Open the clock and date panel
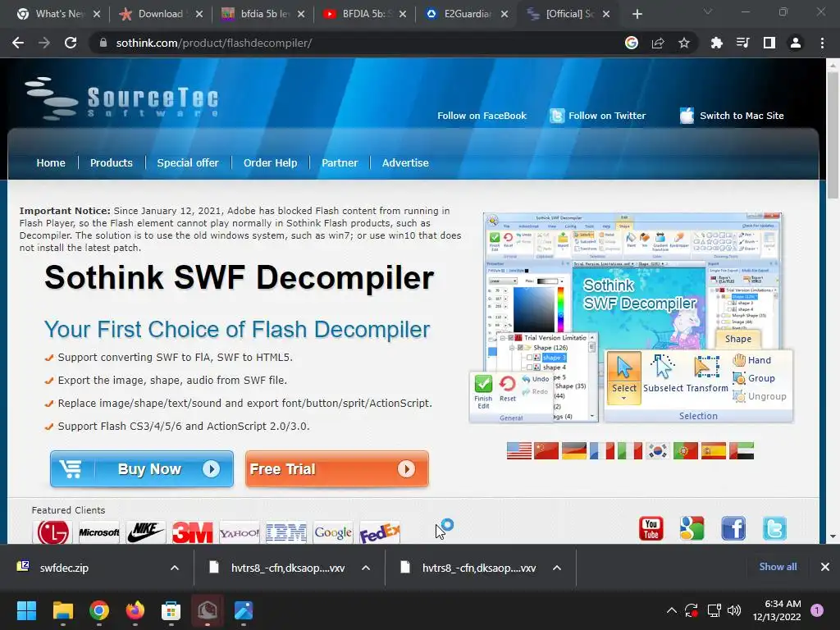Screen dimensions: 840x630 click(777, 610)
